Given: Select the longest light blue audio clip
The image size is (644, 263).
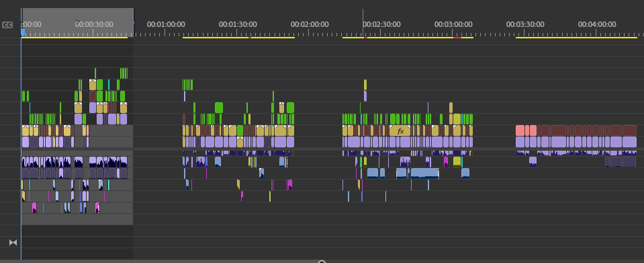Looking at the screenshot, I should 424,173.
